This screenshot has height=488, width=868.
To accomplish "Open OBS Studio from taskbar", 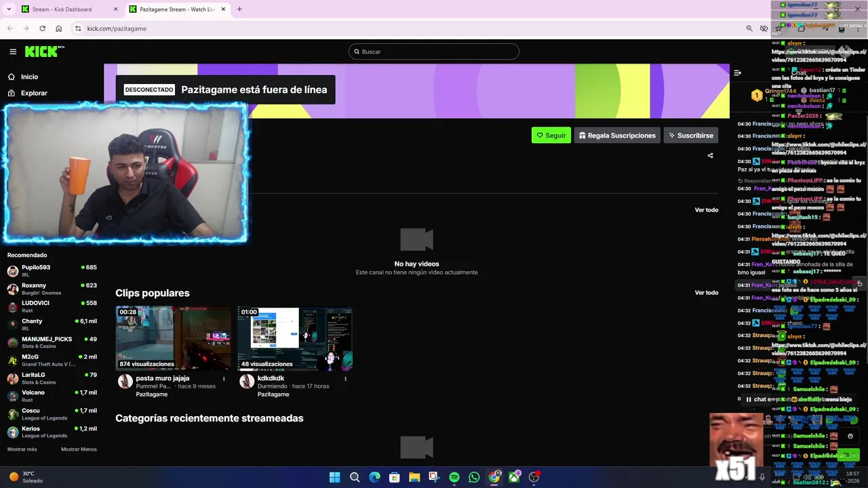I will click(534, 477).
